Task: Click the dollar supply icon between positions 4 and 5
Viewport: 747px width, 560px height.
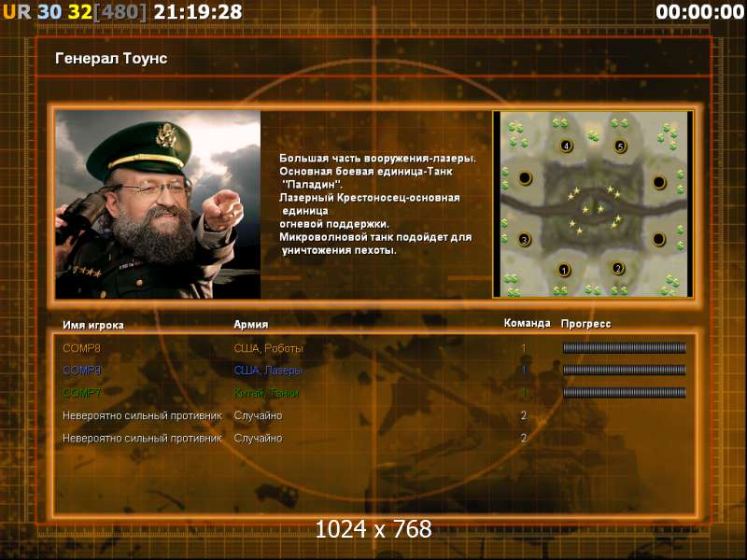Action: [x=593, y=136]
